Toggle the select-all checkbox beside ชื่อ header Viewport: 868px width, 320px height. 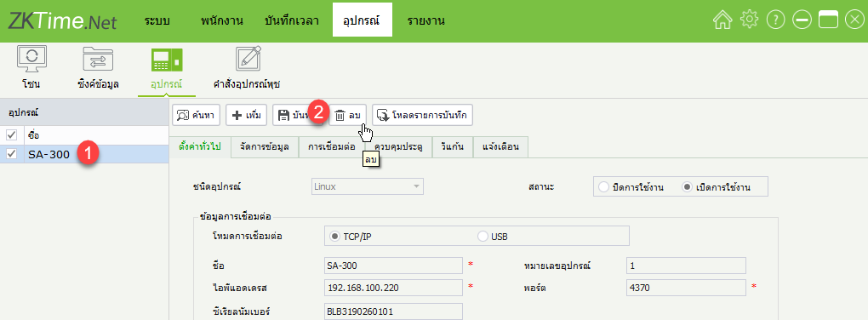coord(11,135)
